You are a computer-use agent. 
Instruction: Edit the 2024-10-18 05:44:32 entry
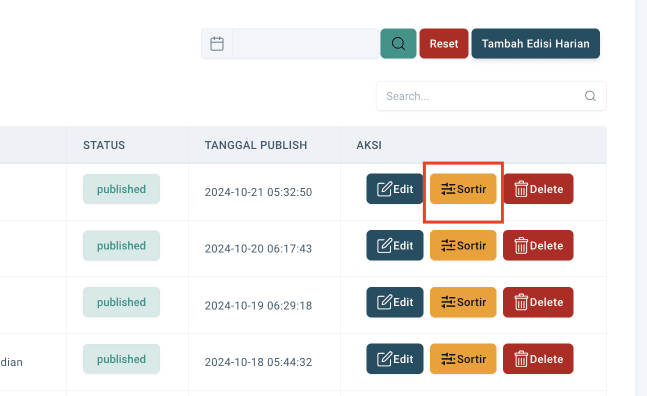click(395, 359)
